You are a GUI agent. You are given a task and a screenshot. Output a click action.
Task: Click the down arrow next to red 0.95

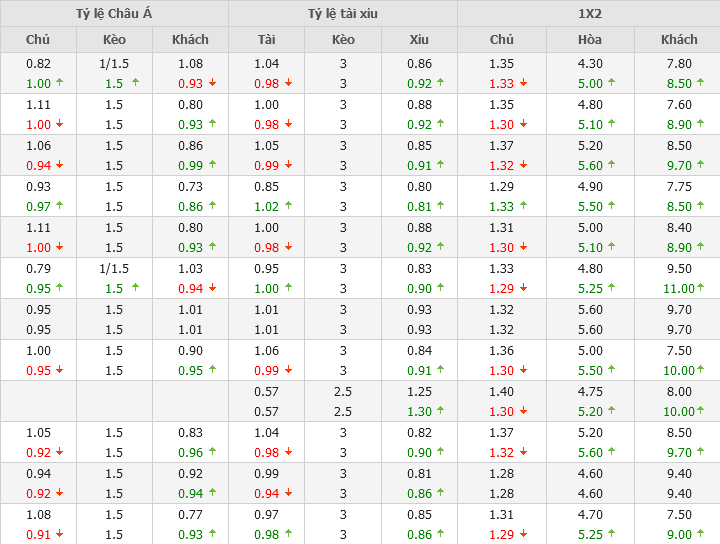click(59, 371)
